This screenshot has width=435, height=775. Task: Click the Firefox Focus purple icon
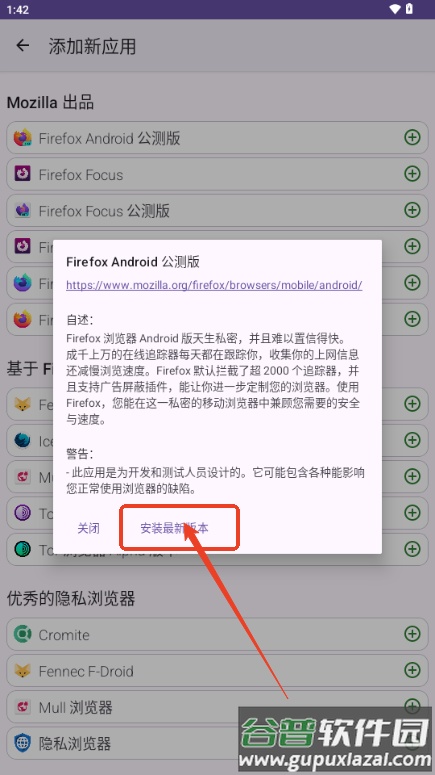pyautogui.click(x=22, y=174)
